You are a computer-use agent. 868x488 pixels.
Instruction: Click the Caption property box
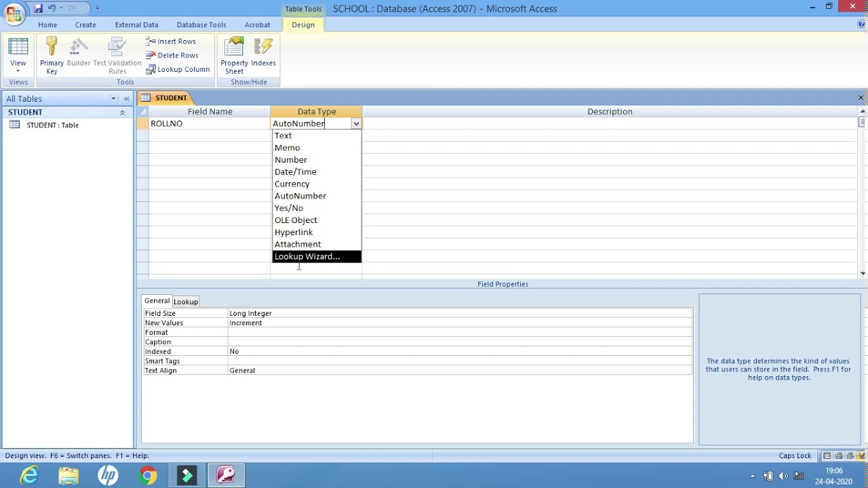(460, 342)
